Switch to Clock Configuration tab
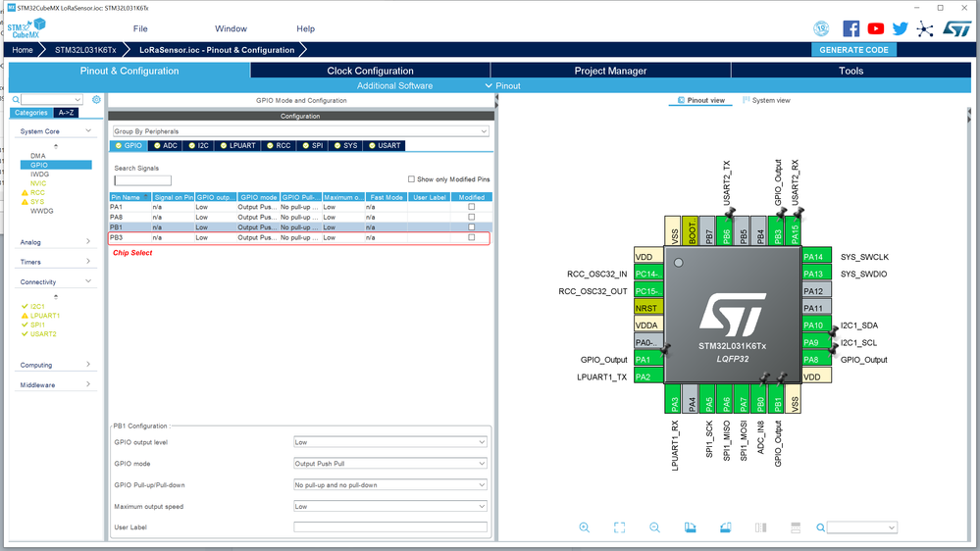This screenshot has height=551, width=980. (x=370, y=71)
